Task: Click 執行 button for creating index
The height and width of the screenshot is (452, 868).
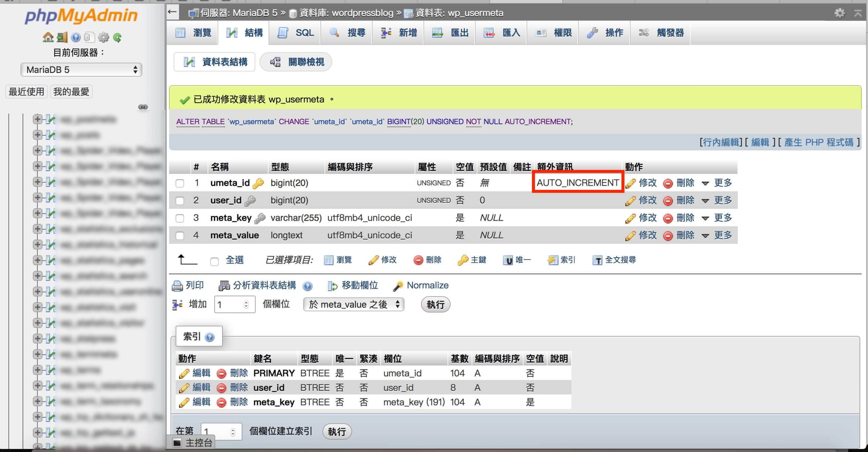Action: 337,432
